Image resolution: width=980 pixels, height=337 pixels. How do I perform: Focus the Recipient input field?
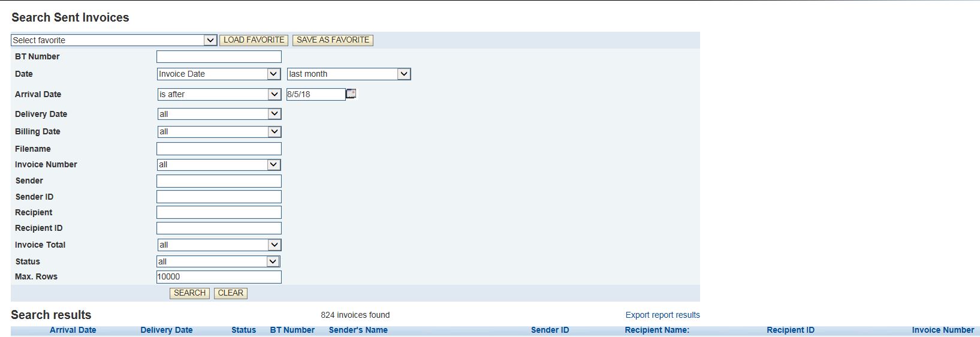(x=219, y=212)
